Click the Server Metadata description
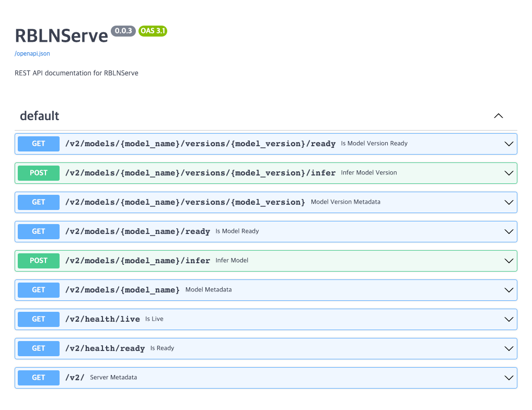This screenshot has width=532, height=410. (113, 377)
